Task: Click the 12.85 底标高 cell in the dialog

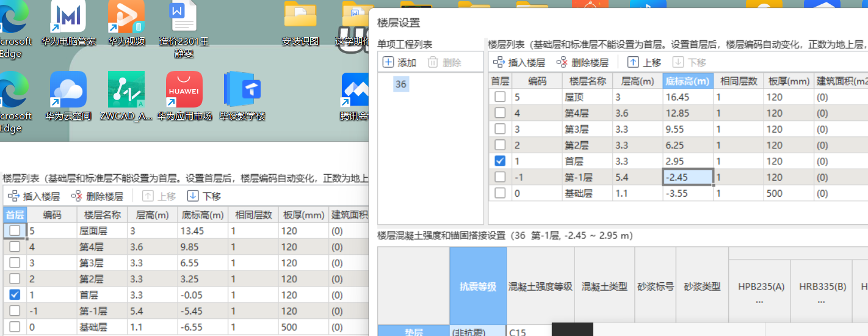Action: click(688, 113)
